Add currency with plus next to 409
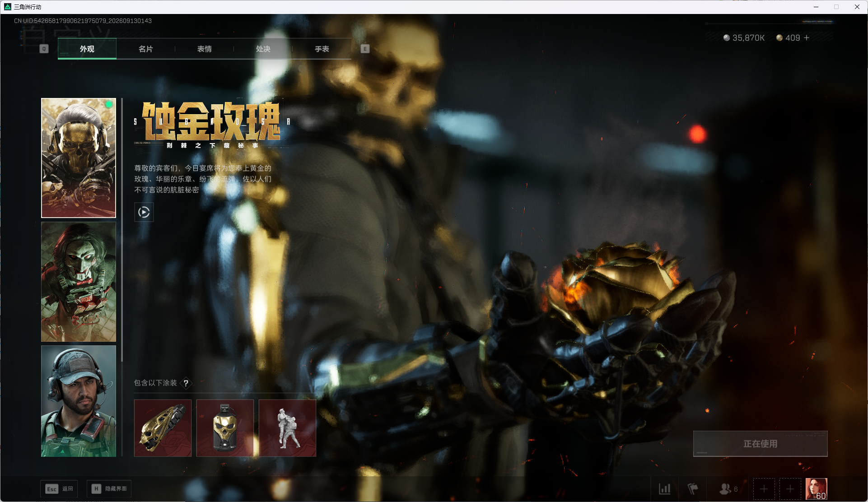 807,38
